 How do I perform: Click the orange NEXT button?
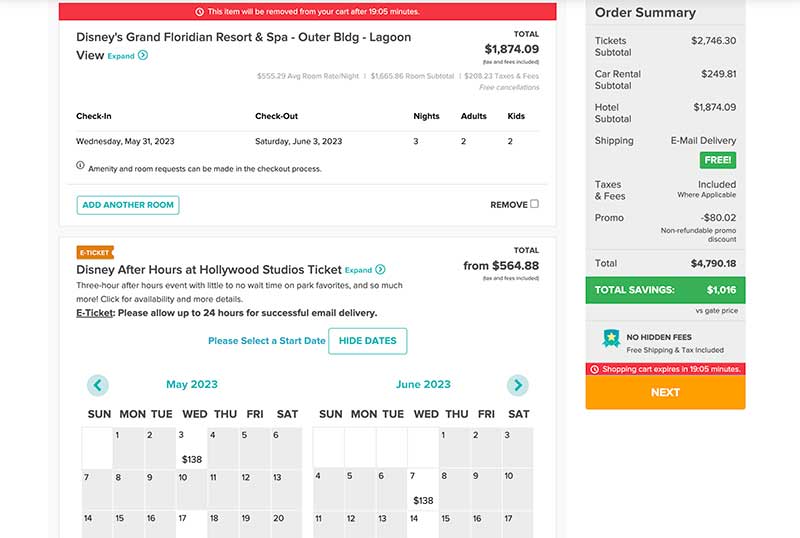[665, 392]
